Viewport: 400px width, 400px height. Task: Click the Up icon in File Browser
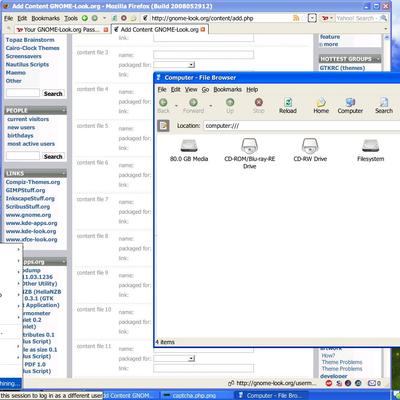tap(230, 102)
